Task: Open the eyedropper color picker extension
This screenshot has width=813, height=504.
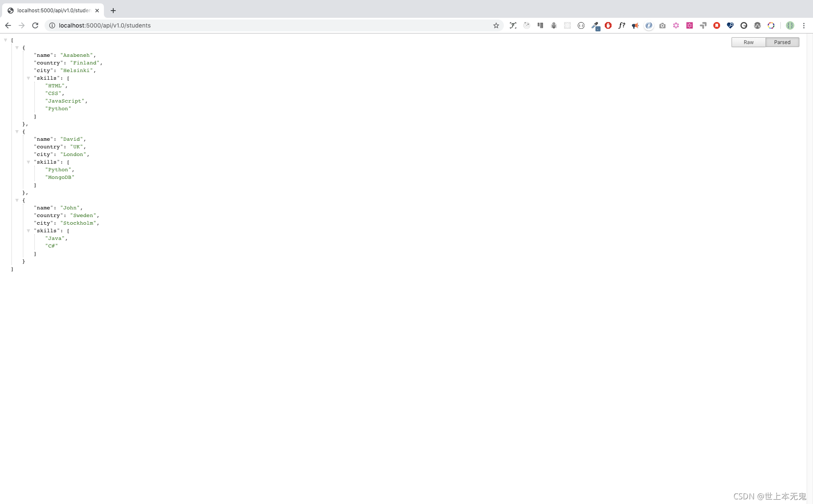Action: [x=595, y=26]
